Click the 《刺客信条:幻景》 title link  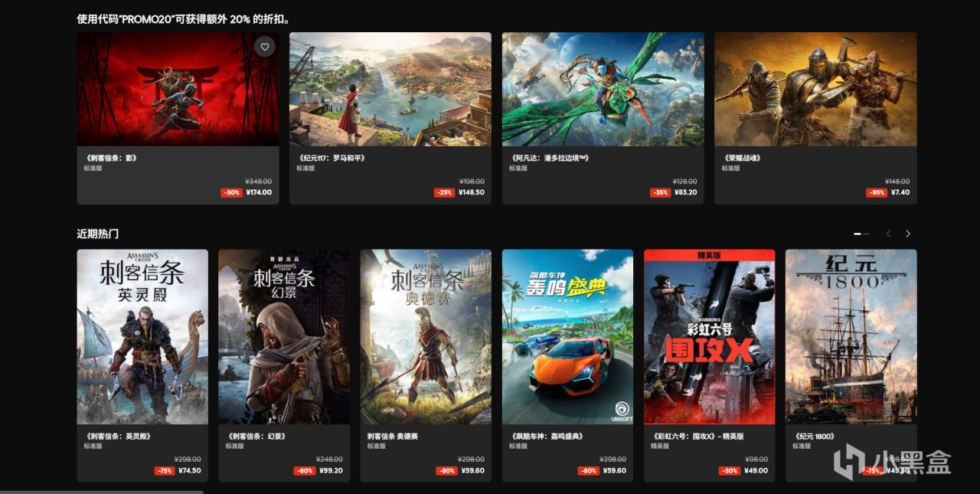(256, 436)
